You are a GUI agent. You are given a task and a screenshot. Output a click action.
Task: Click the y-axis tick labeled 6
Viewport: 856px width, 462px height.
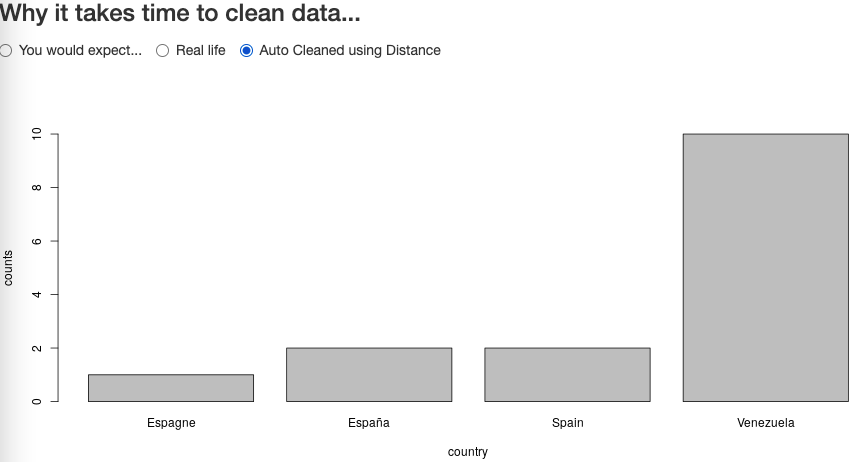(x=37, y=241)
